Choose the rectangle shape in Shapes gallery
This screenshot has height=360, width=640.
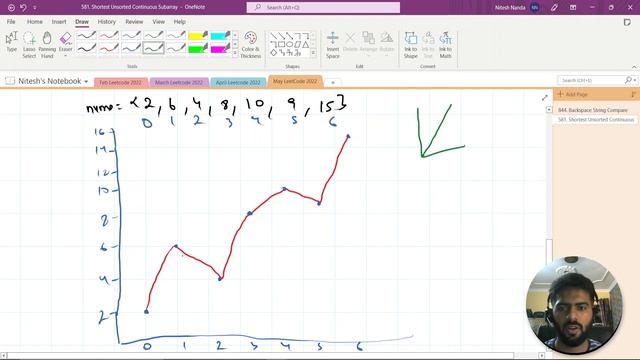[282, 44]
